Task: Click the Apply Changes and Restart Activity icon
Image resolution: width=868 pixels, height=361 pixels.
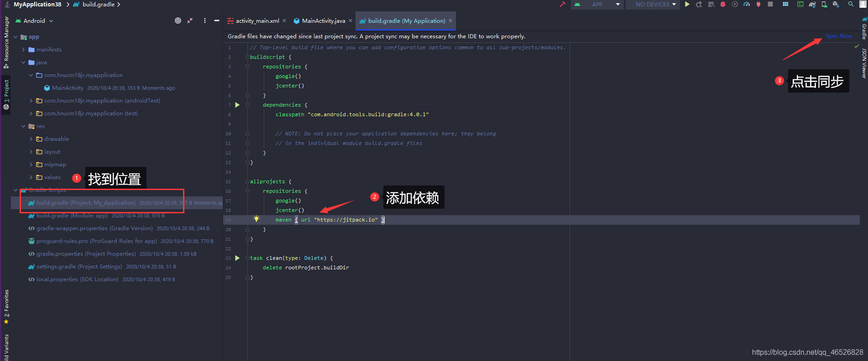Action: pyautogui.click(x=699, y=4)
